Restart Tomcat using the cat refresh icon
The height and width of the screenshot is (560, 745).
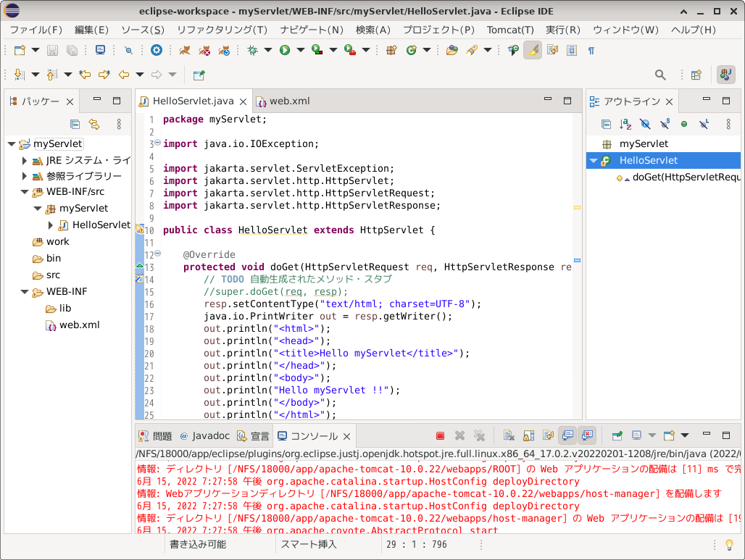coord(224,50)
